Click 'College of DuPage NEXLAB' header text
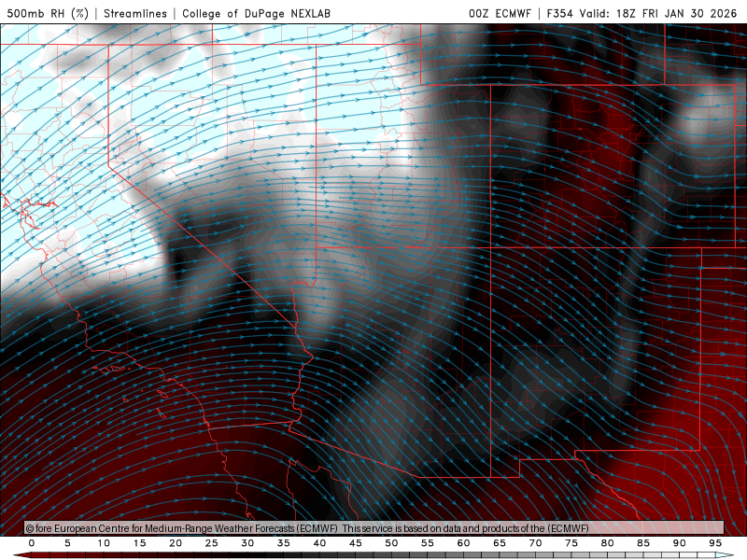This screenshot has height=560, width=747. 256,13
